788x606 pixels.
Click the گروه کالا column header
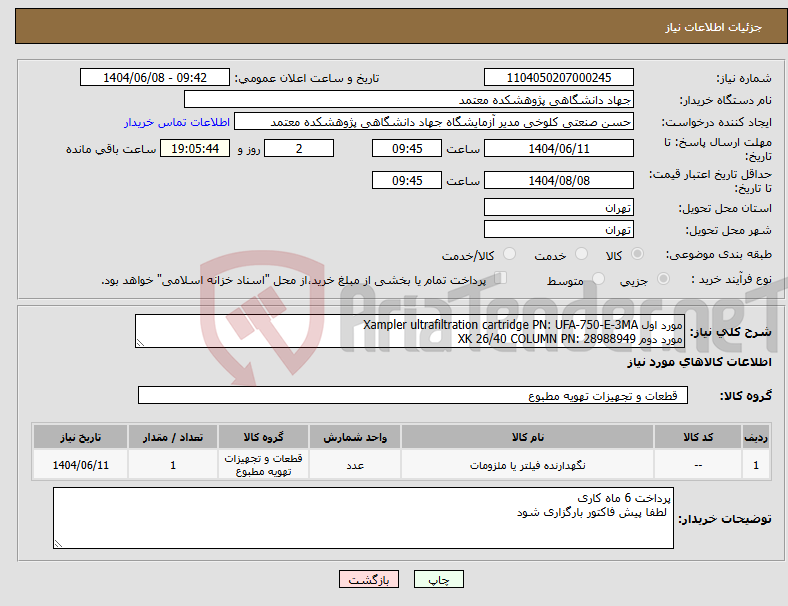click(263, 437)
